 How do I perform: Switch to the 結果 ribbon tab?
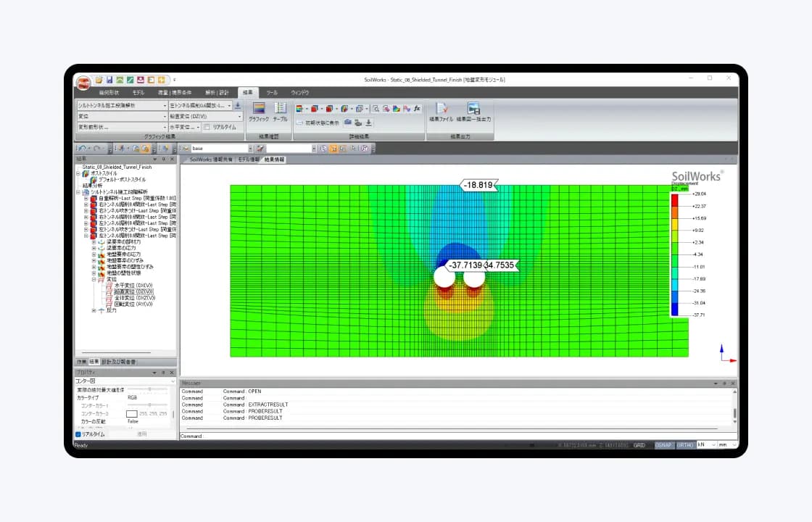pyautogui.click(x=248, y=93)
